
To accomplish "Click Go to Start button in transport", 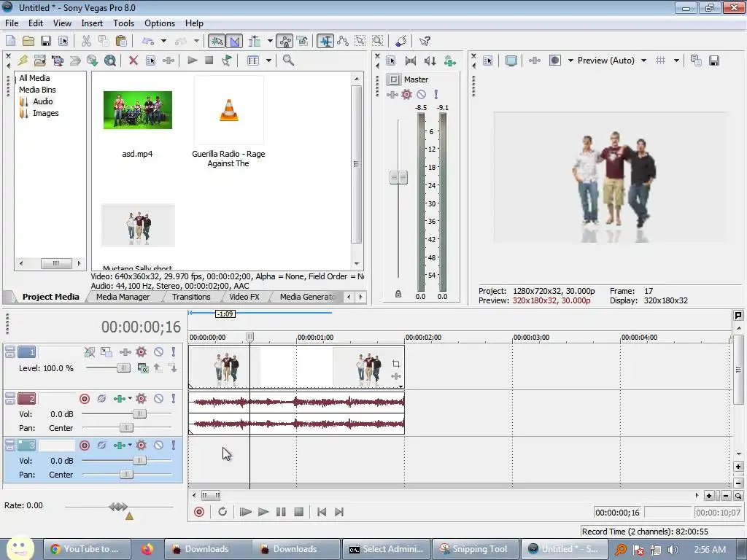I will [x=322, y=512].
